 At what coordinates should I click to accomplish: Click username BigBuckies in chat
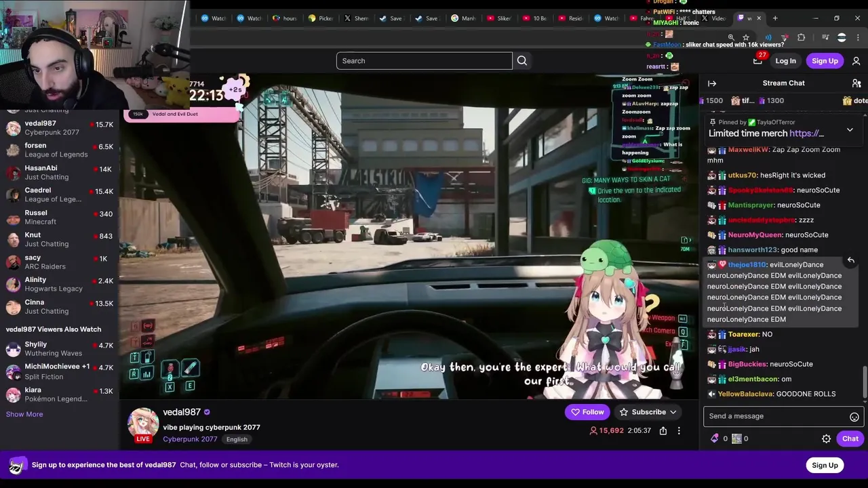pyautogui.click(x=747, y=364)
